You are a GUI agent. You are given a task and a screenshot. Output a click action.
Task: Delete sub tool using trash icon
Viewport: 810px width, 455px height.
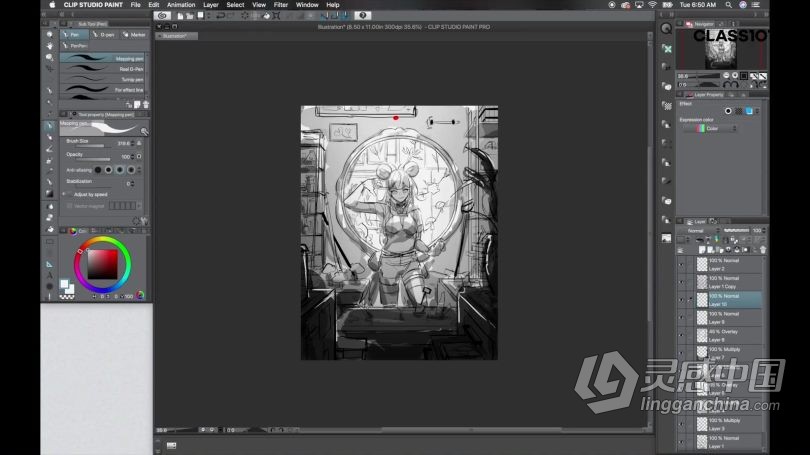[x=146, y=104]
